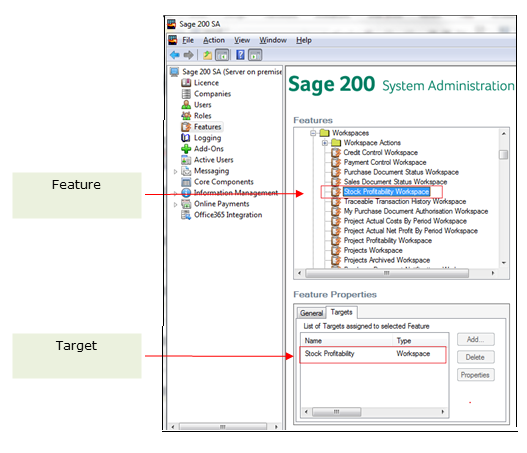Select Sales Document Status Workspace
The width and height of the screenshot is (527, 453).
(395, 182)
